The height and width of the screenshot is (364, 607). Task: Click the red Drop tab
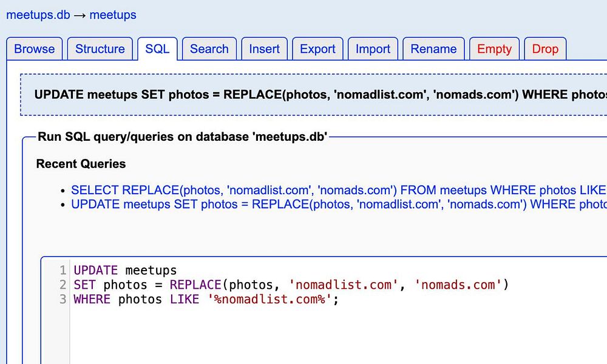(545, 49)
